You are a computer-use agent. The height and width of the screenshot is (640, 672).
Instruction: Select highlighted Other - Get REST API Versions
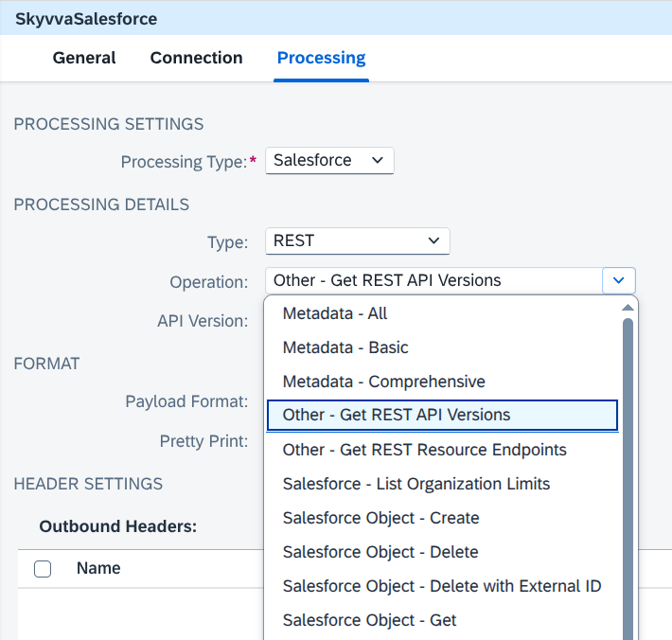(442, 415)
